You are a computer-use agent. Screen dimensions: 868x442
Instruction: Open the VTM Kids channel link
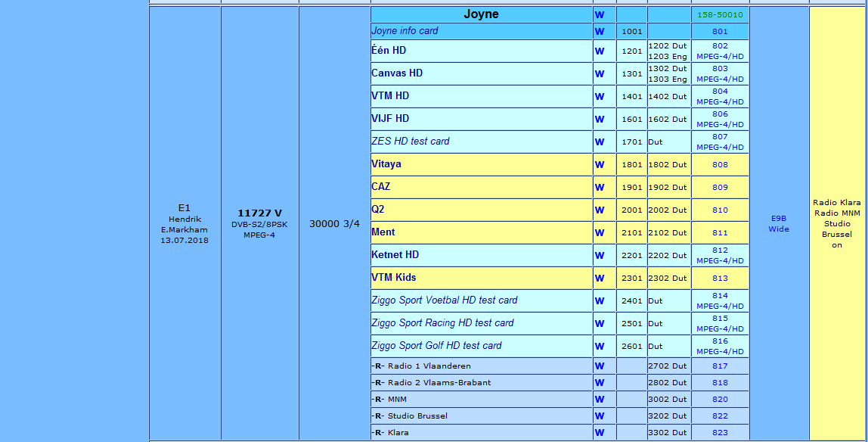tap(394, 278)
